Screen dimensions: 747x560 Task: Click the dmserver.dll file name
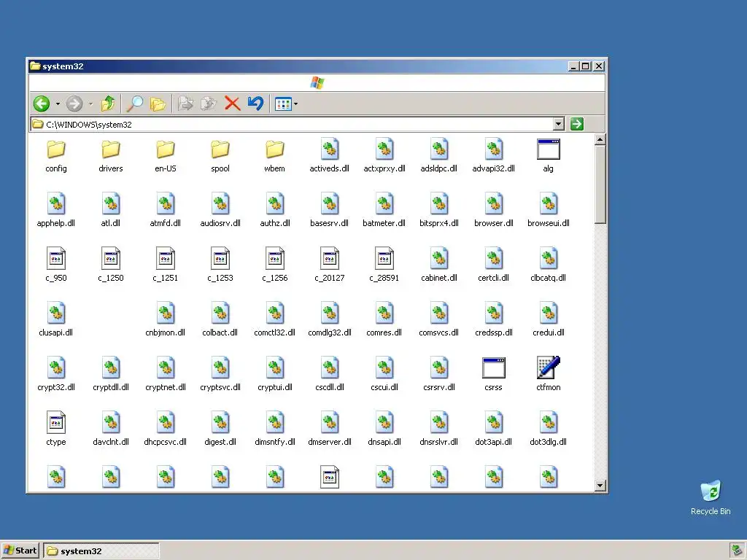(x=330, y=442)
